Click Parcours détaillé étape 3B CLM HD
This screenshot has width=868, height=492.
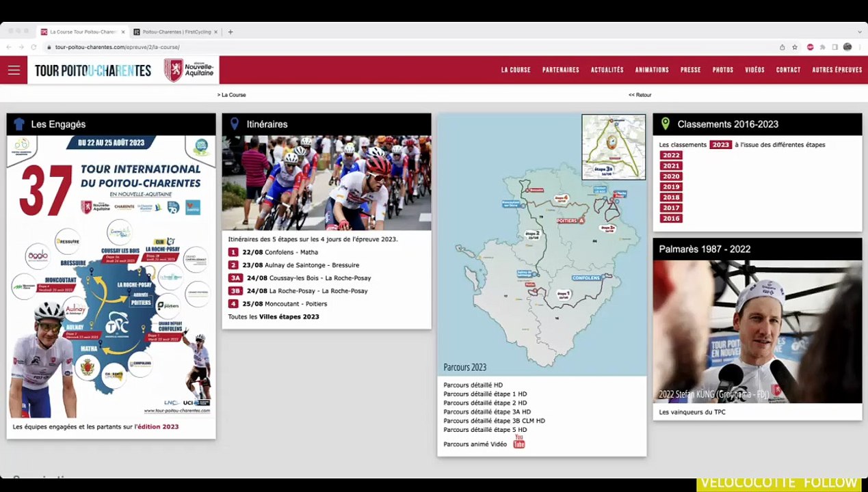coord(494,421)
